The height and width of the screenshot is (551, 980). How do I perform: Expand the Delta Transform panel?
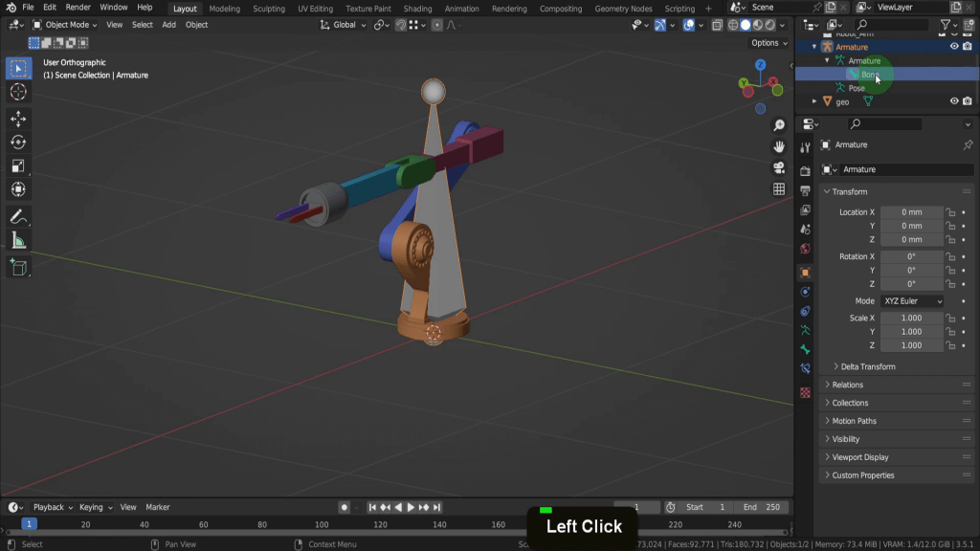tap(866, 366)
